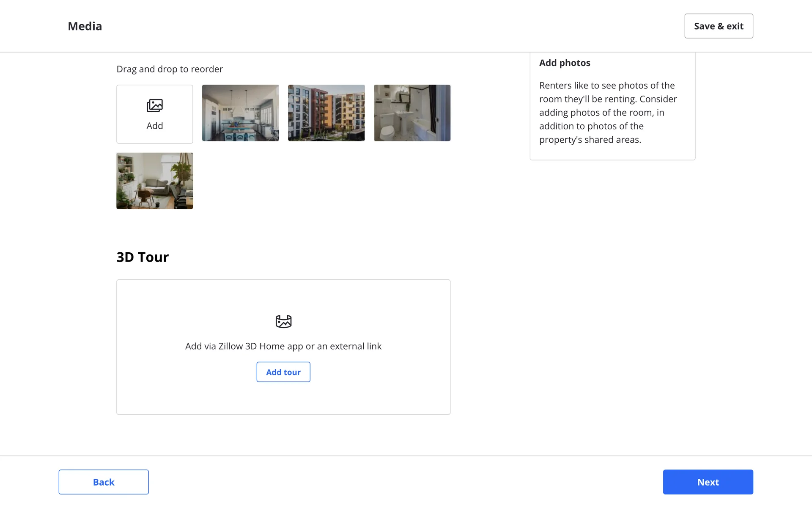Select the kitchen photo thumbnail

tap(240, 113)
